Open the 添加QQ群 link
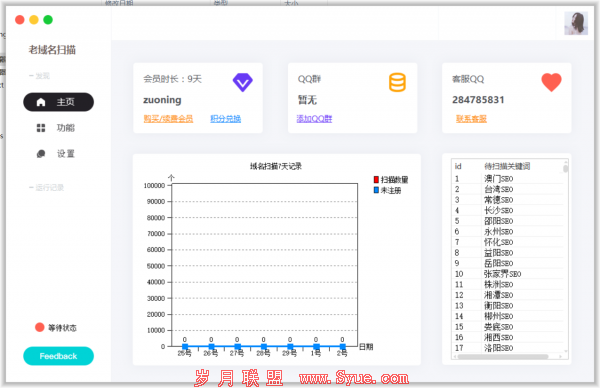 314,119
